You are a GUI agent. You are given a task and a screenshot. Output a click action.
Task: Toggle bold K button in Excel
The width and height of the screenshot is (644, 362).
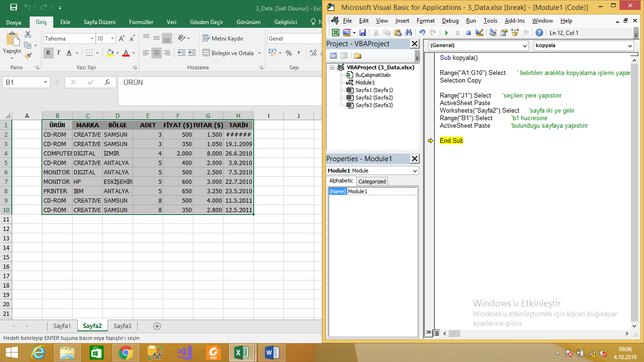[x=48, y=53]
